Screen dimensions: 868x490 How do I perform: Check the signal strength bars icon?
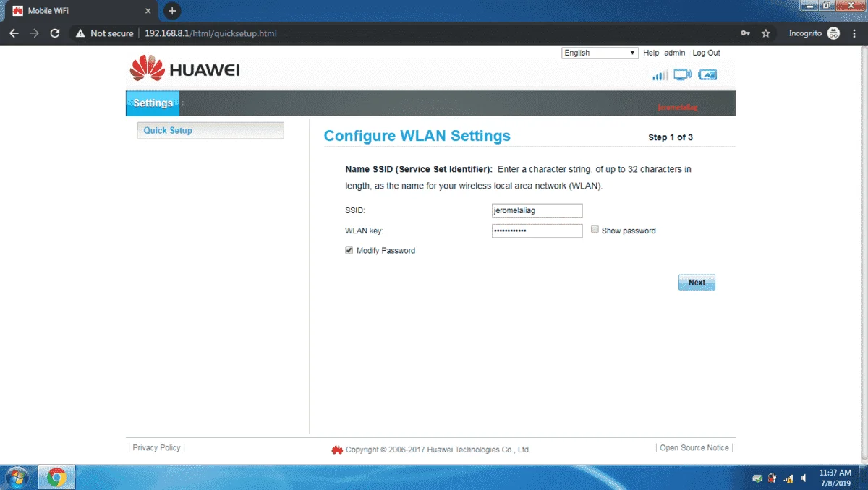[x=660, y=75]
